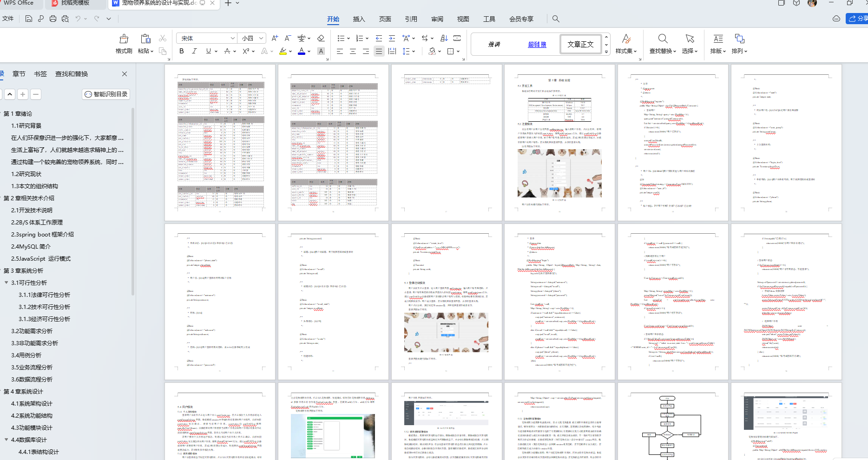Open the 审阅 ribbon tab
Screen dimensions: 868x460
tap(437, 19)
